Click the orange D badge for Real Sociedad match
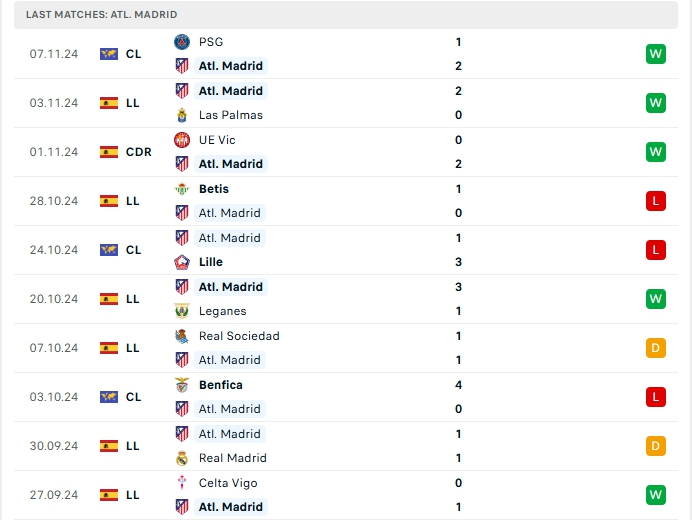Image resolution: width=692 pixels, height=520 pixels. click(656, 348)
